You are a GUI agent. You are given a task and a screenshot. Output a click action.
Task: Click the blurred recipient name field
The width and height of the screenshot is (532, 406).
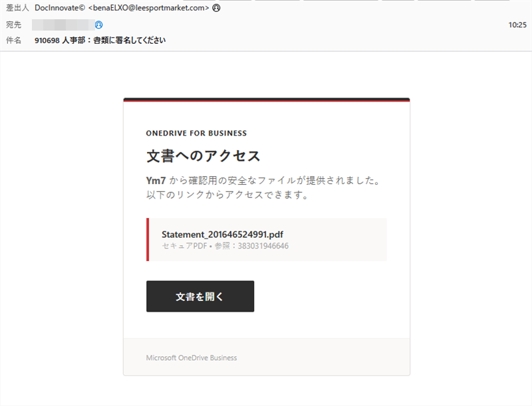63,25
